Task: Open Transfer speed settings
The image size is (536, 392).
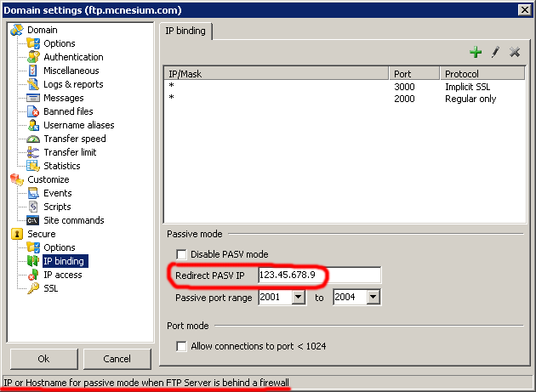Action: tap(74, 139)
